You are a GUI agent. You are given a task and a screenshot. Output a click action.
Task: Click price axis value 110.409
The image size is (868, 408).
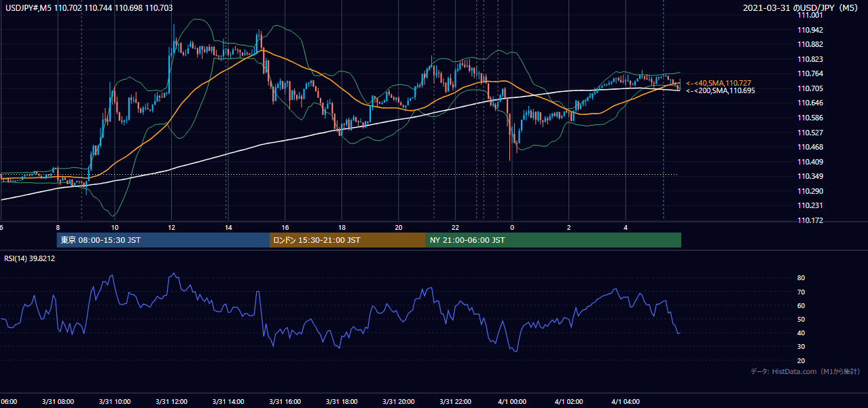coord(812,162)
